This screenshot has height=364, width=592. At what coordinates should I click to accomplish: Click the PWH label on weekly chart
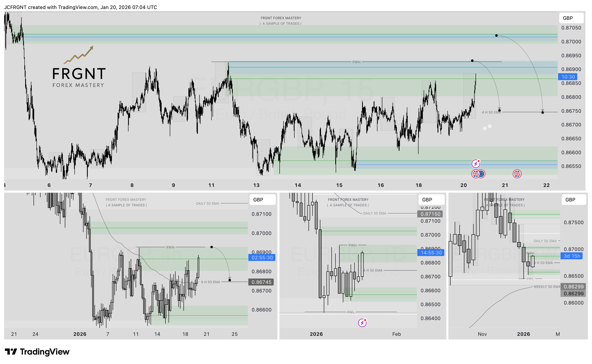(x=530, y=253)
